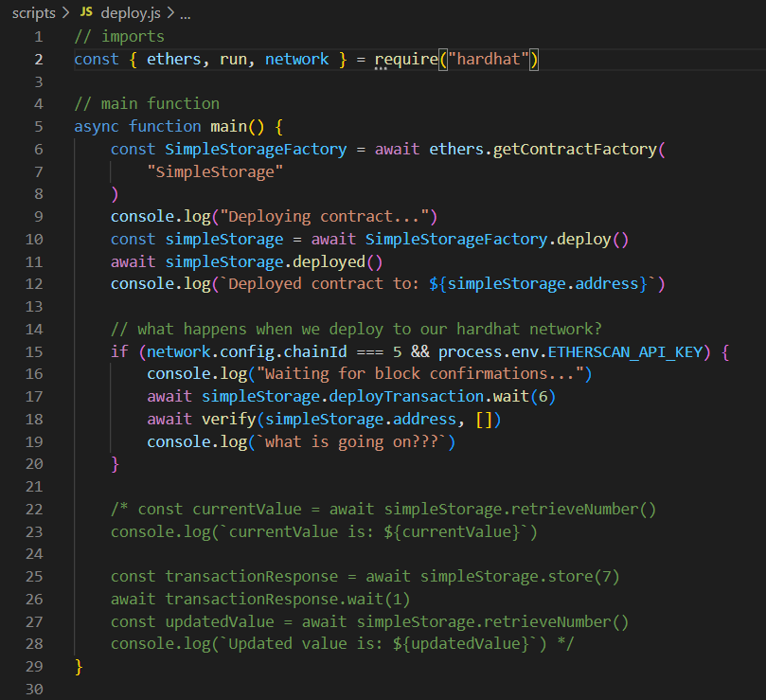Click the 'scripts' breadcrumb folder
Viewport: 766px width, 700px height.
(34, 13)
